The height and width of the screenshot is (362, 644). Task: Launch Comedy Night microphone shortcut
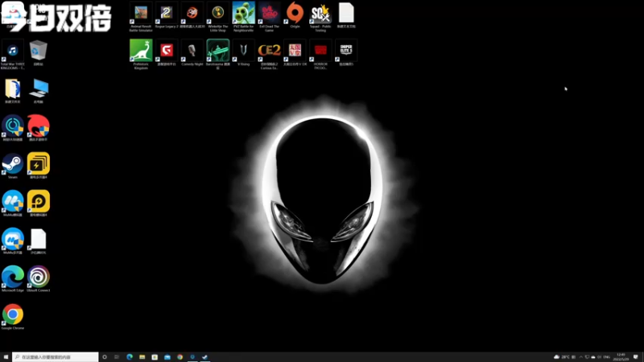[x=192, y=53]
